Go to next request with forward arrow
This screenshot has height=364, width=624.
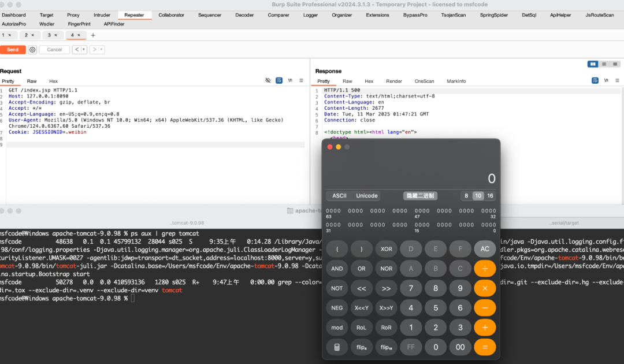94,50
